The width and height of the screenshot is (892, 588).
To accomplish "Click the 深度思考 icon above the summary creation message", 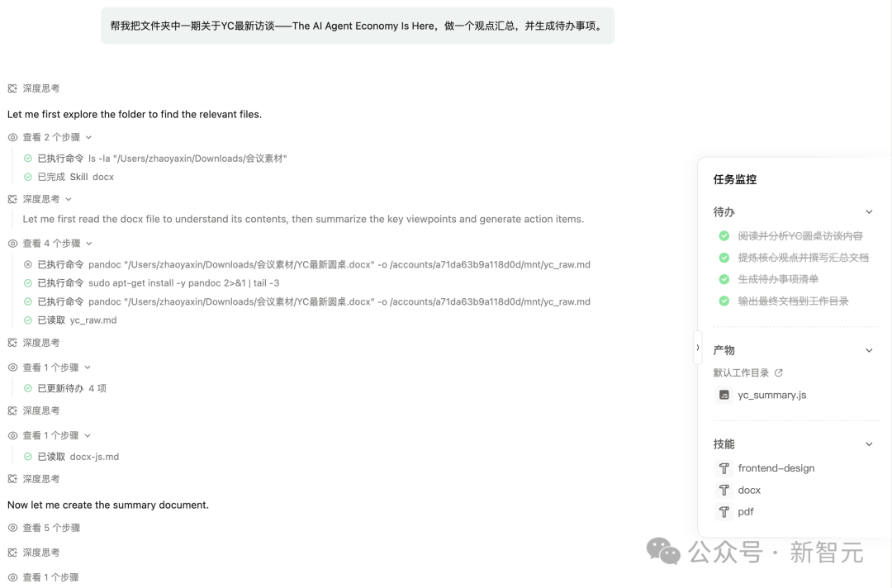I will tap(11, 478).
